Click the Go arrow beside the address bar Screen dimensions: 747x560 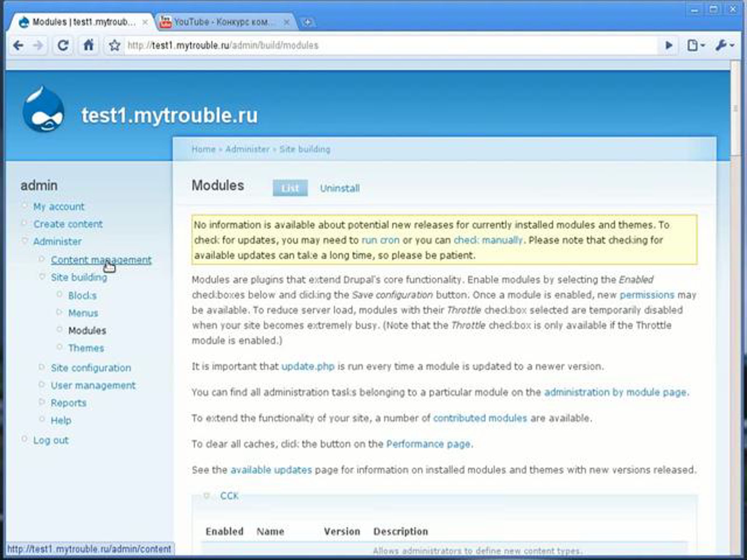[668, 45]
